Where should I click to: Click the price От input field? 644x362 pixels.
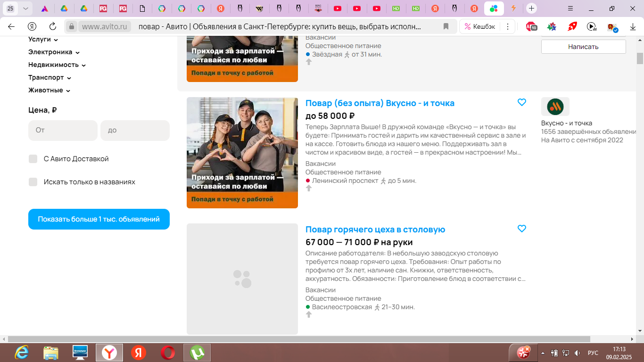pyautogui.click(x=63, y=130)
